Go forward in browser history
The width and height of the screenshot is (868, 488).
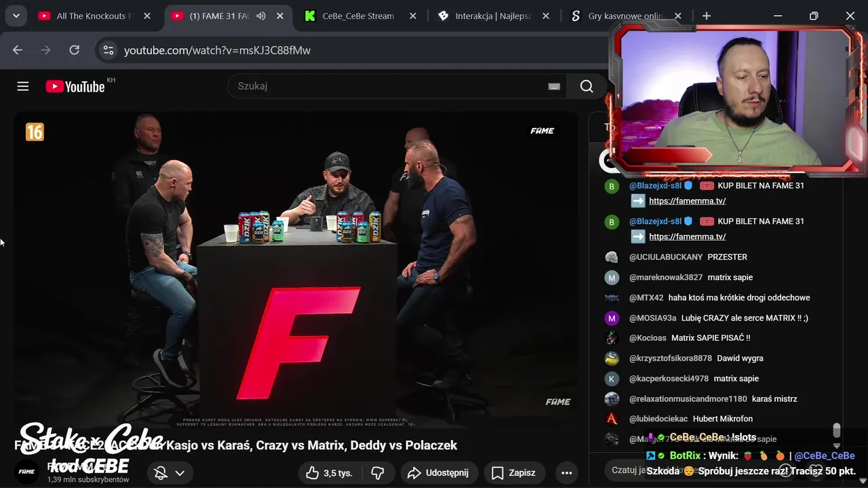point(46,50)
